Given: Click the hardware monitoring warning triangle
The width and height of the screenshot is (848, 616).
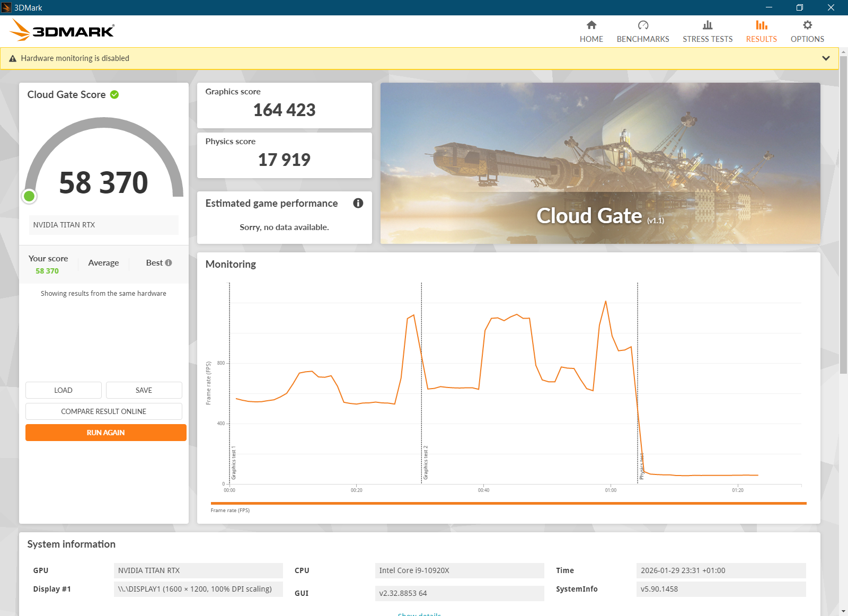Looking at the screenshot, I should coord(13,58).
